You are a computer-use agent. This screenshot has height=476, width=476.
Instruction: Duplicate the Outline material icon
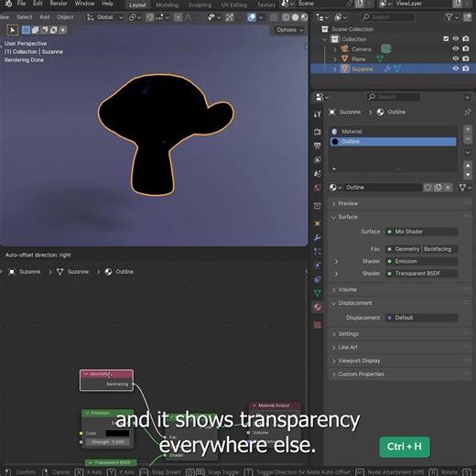coord(438,188)
